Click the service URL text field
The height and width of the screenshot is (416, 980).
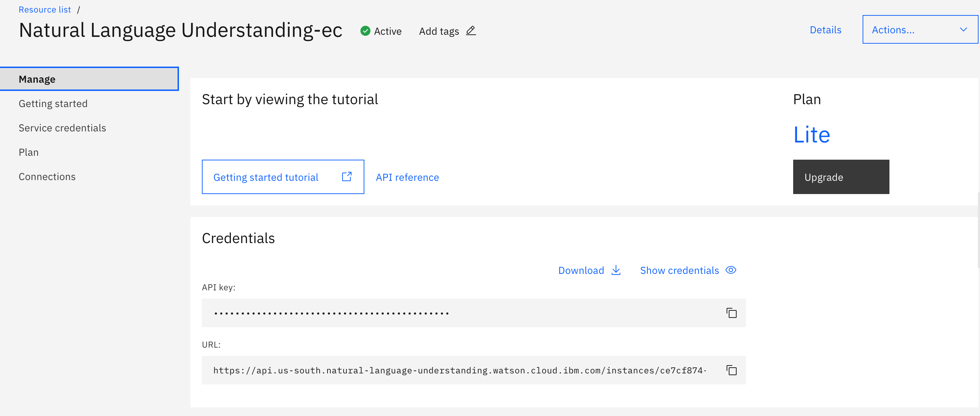point(456,370)
